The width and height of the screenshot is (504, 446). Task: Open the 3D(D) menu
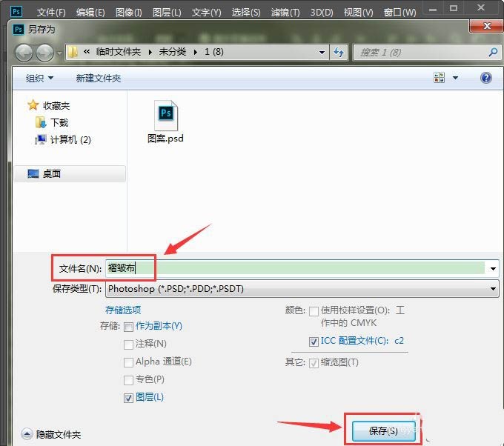tap(322, 13)
